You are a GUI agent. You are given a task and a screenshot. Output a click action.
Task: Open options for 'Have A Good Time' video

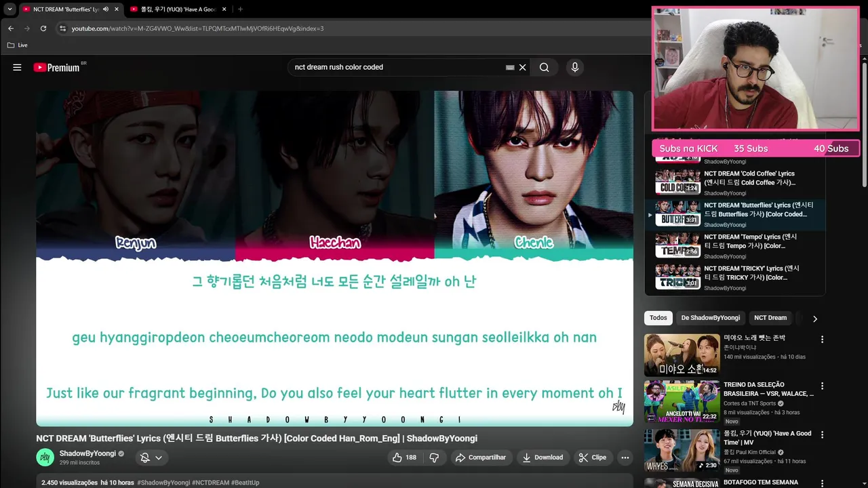pos(822,435)
